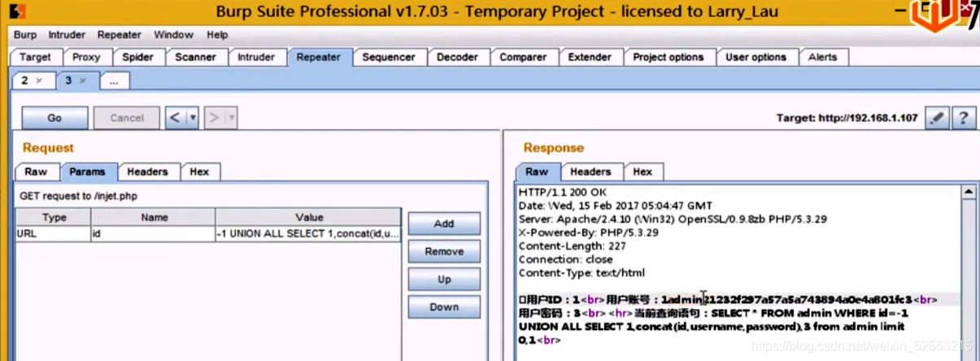Select the '-1 UNION ALL SELECT' value cell
This screenshot has height=361, width=980.
pos(308,233)
